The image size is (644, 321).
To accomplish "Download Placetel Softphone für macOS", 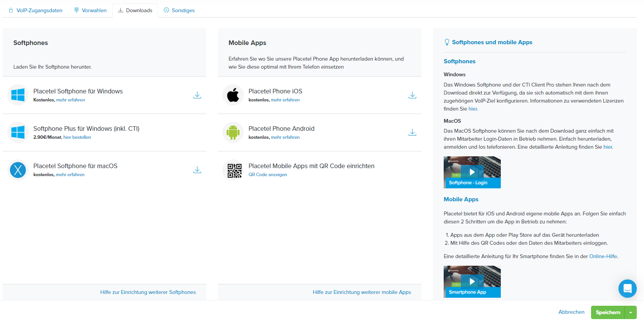I will [x=197, y=170].
